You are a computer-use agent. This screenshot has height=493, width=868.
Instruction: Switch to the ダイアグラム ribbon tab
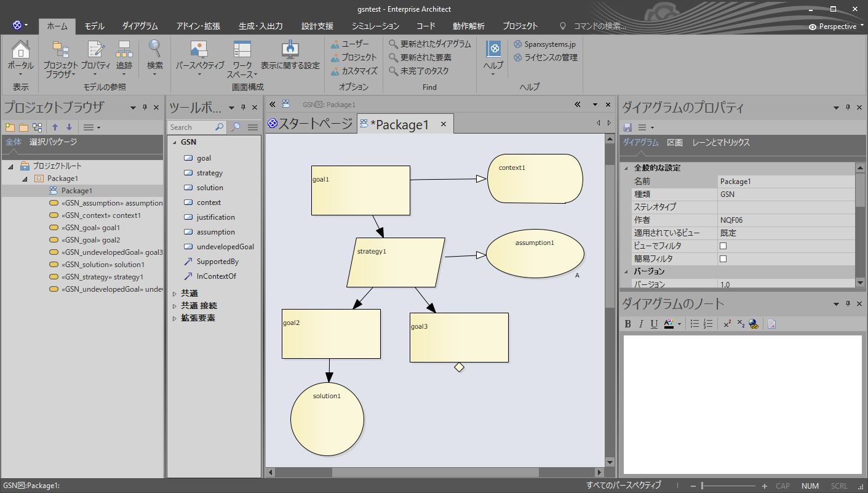coord(140,26)
